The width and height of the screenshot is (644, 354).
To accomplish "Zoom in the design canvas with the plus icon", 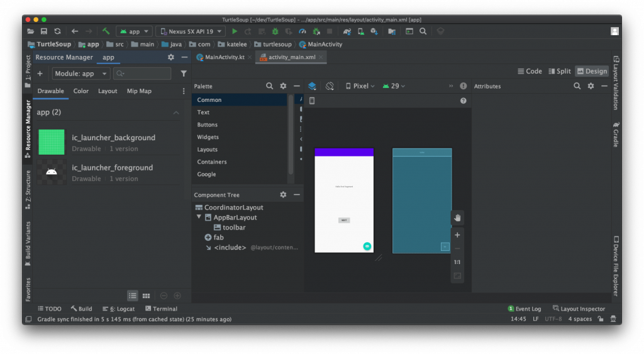I will pyautogui.click(x=457, y=235).
